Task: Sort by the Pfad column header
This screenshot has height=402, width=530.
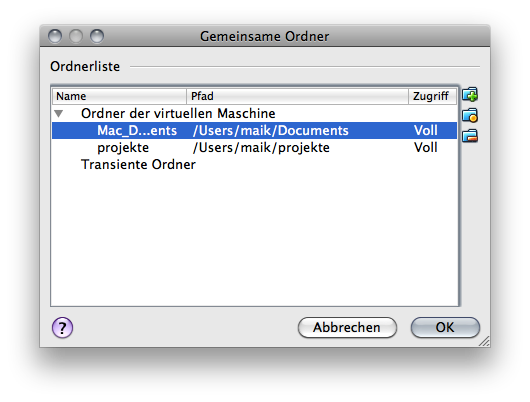Action: pyautogui.click(x=297, y=96)
